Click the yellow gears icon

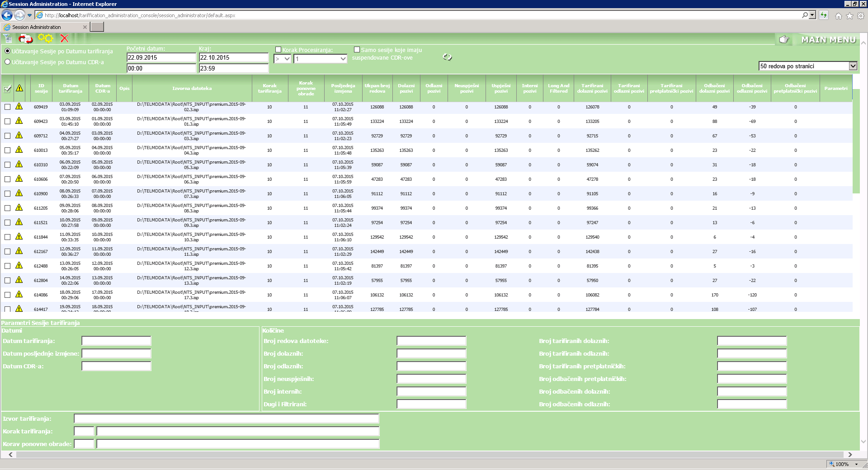coord(45,39)
